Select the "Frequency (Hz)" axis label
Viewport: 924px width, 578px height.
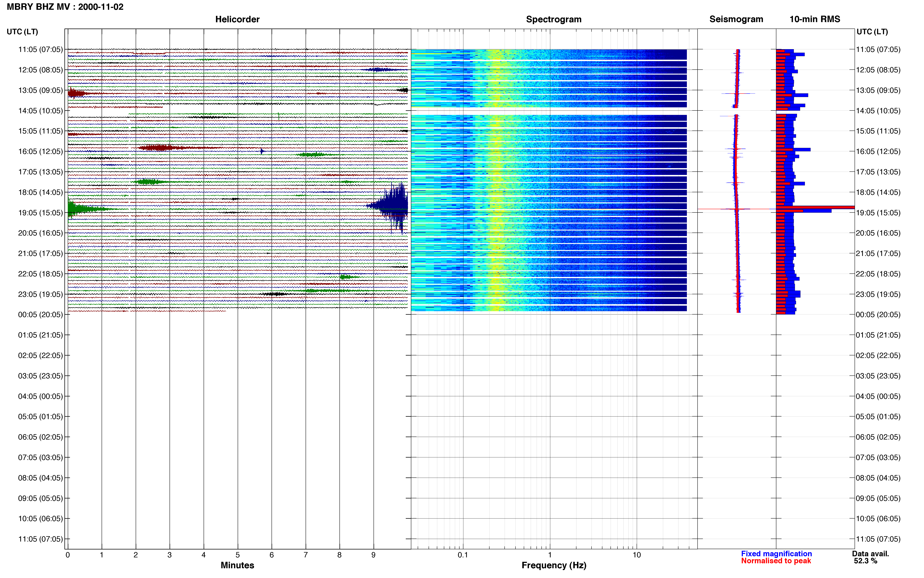(554, 565)
